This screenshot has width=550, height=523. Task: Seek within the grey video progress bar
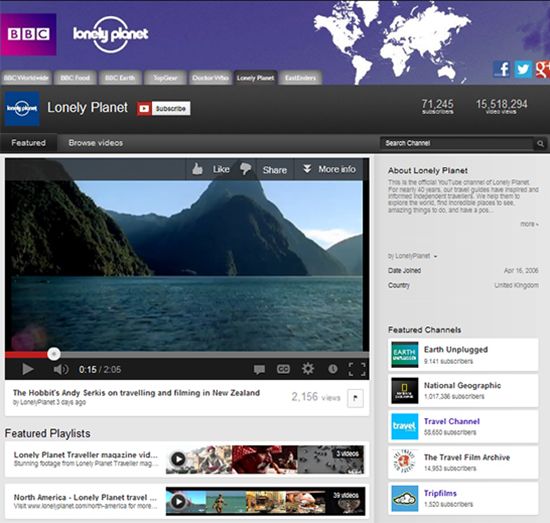point(214,355)
